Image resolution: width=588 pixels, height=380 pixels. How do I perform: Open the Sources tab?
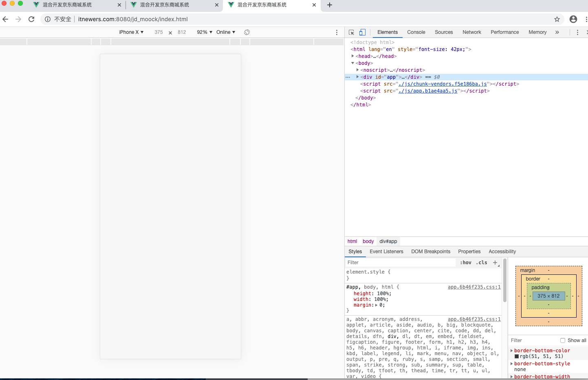[x=444, y=32]
